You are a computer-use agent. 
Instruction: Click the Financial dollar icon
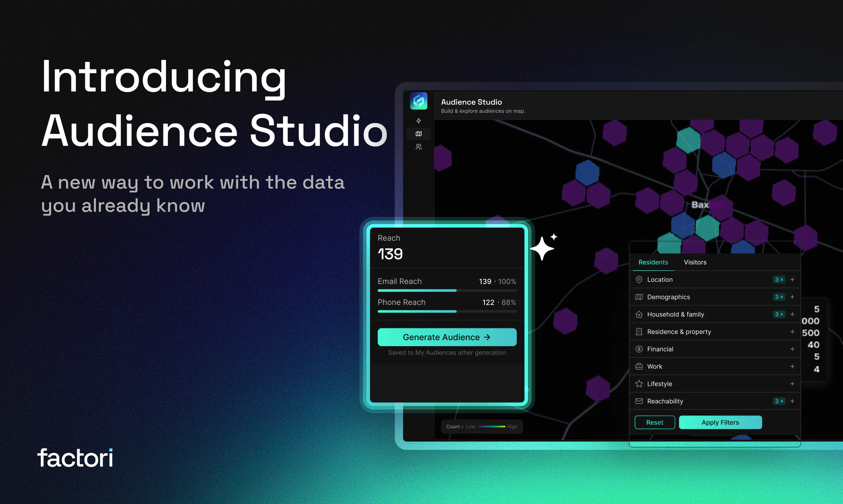click(x=639, y=349)
